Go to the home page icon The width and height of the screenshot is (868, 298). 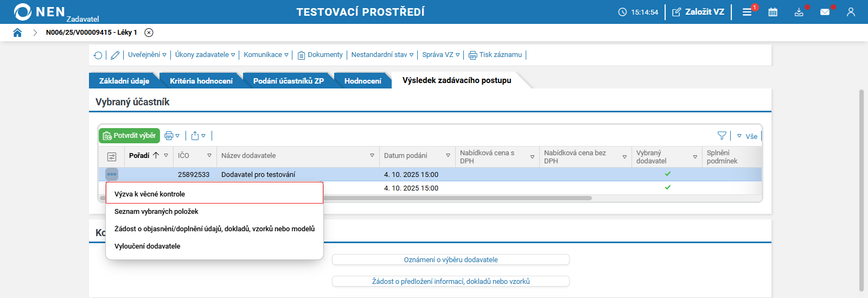[x=17, y=33]
